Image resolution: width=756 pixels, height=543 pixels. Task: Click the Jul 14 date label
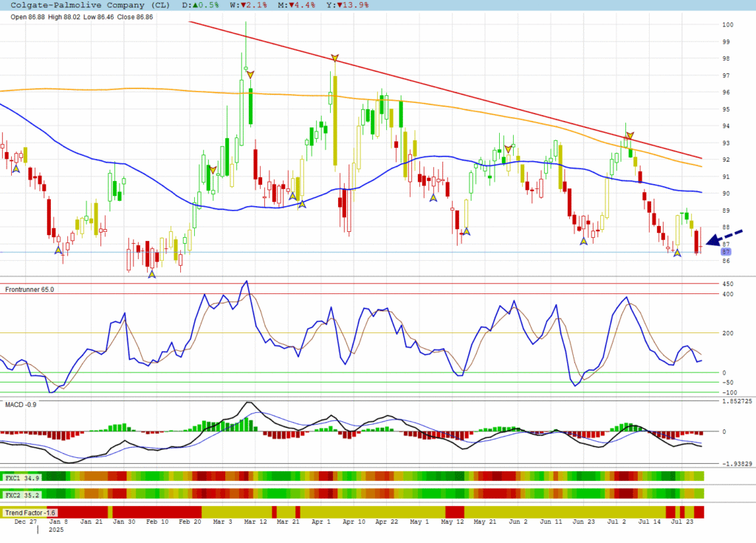pyautogui.click(x=650, y=522)
